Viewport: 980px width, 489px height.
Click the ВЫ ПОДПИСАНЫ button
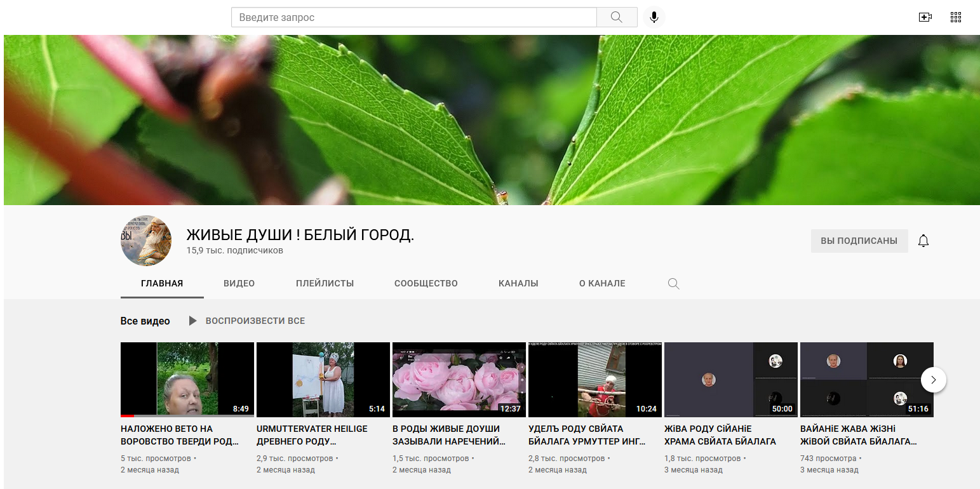(859, 241)
